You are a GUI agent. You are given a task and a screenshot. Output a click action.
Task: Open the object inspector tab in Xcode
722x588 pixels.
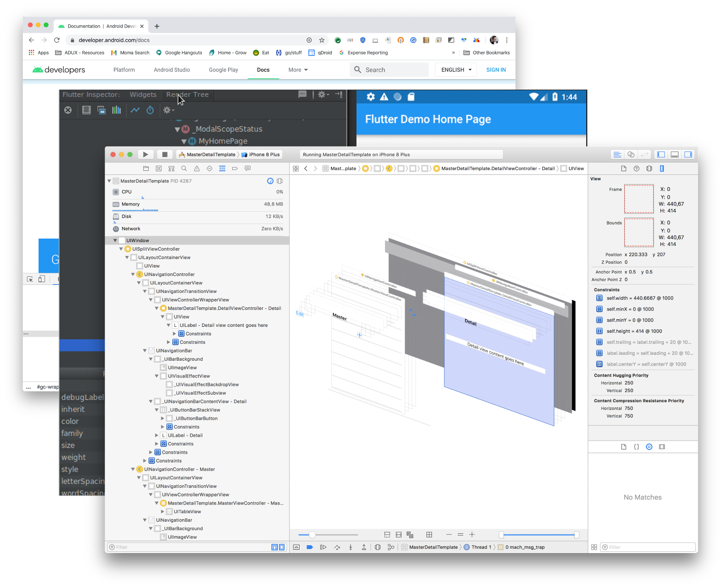point(649,168)
